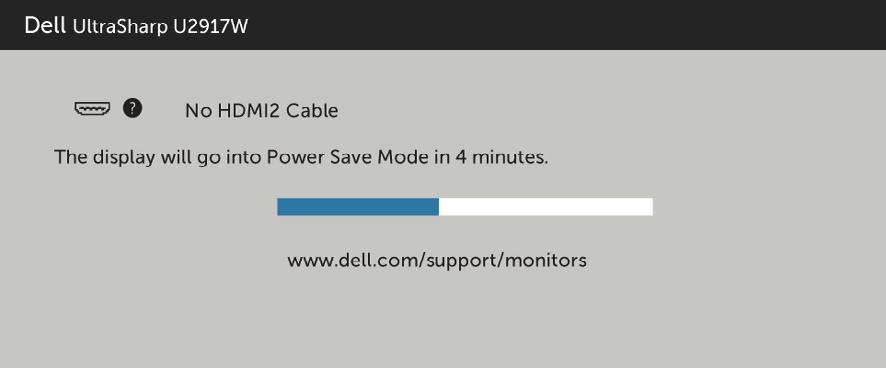
Task: Click the word HDMI2 in the warning
Action: click(x=247, y=111)
